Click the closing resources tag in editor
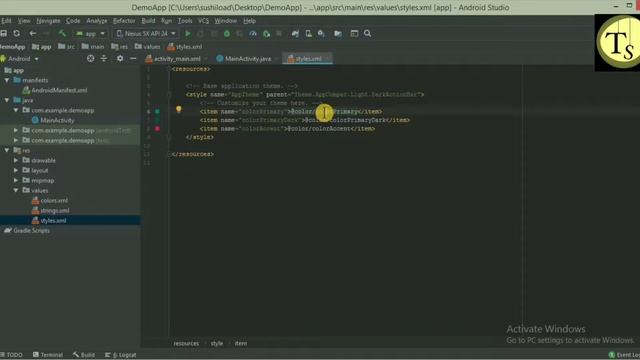This screenshot has height=360, width=640. pos(193,154)
